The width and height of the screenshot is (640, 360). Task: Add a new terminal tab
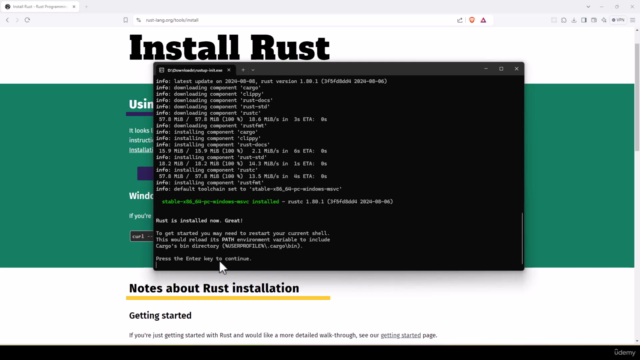tap(243, 70)
